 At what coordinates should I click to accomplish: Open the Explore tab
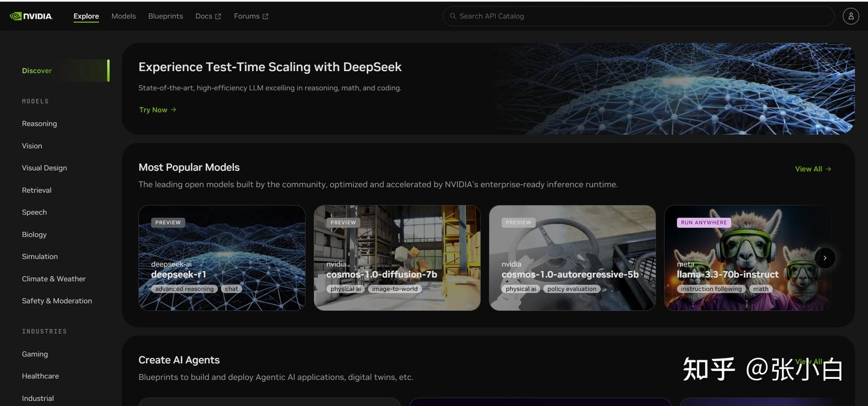[x=86, y=16]
